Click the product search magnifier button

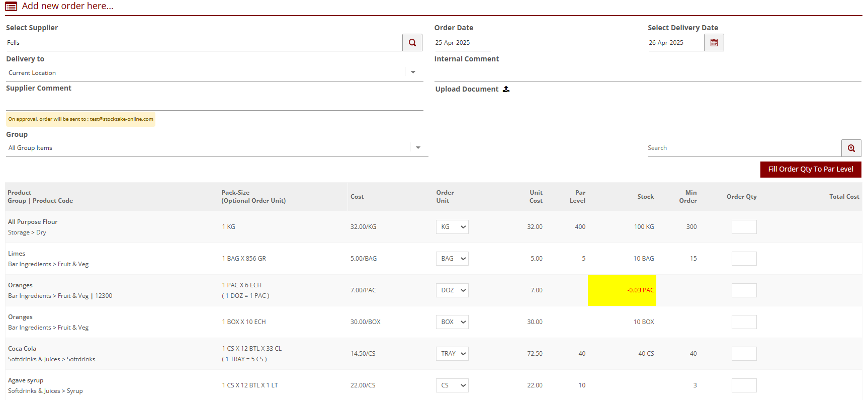(851, 148)
